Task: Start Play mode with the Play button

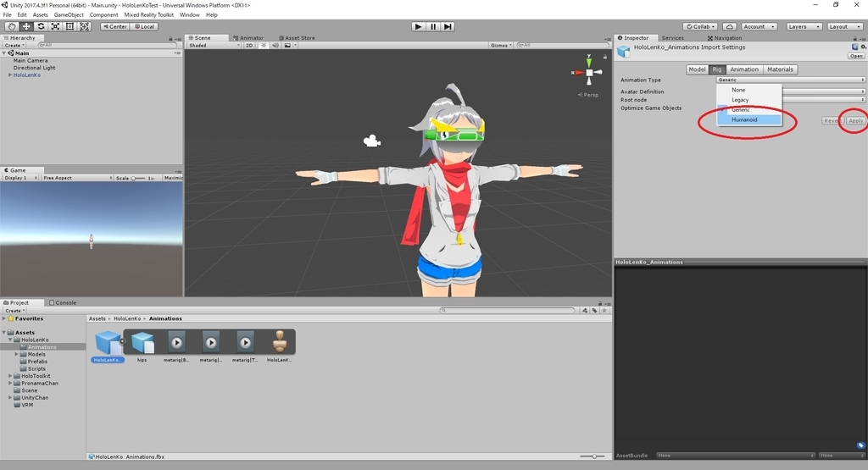Action: (419, 26)
